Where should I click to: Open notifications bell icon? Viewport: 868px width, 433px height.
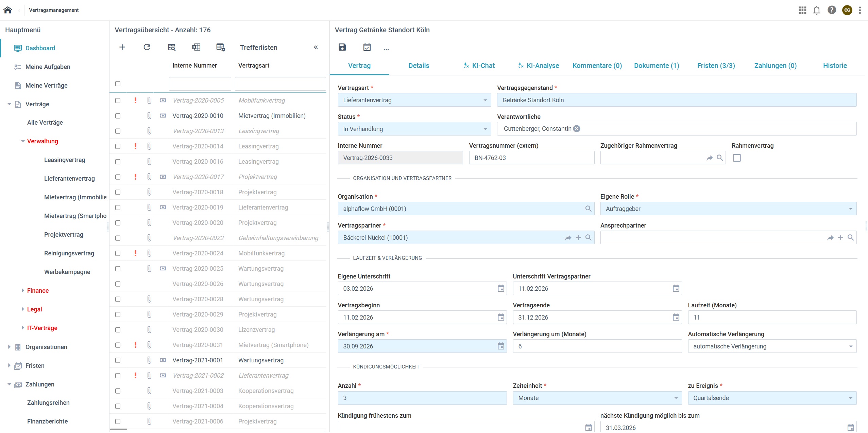tap(816, 10)
